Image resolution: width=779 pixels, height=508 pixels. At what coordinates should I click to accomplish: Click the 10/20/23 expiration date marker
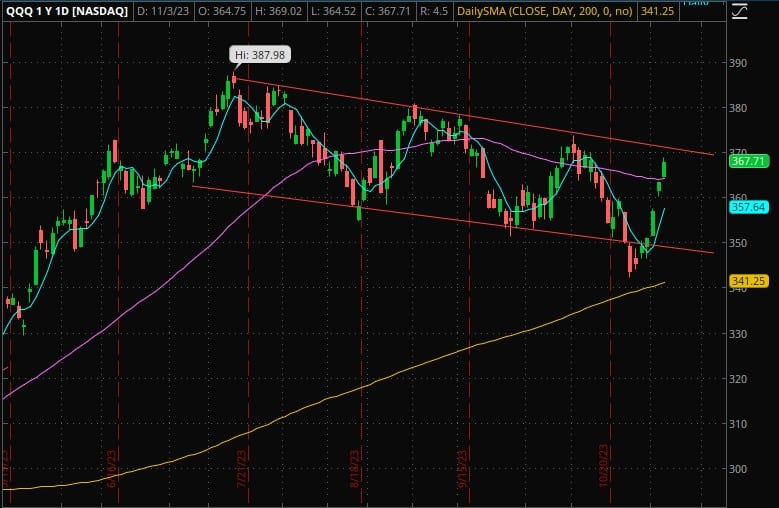[x=604, y=466]
